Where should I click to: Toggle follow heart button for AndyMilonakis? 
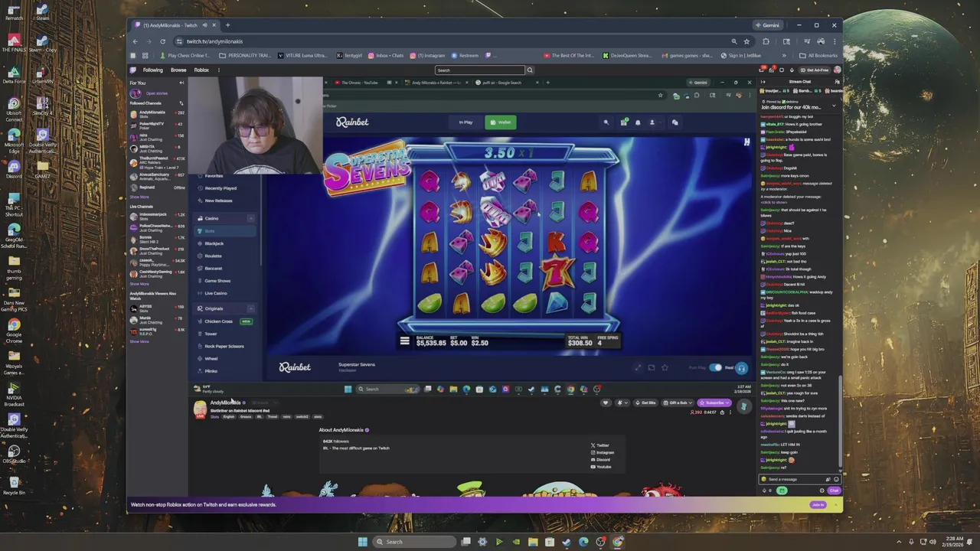[x=606, y=403]
